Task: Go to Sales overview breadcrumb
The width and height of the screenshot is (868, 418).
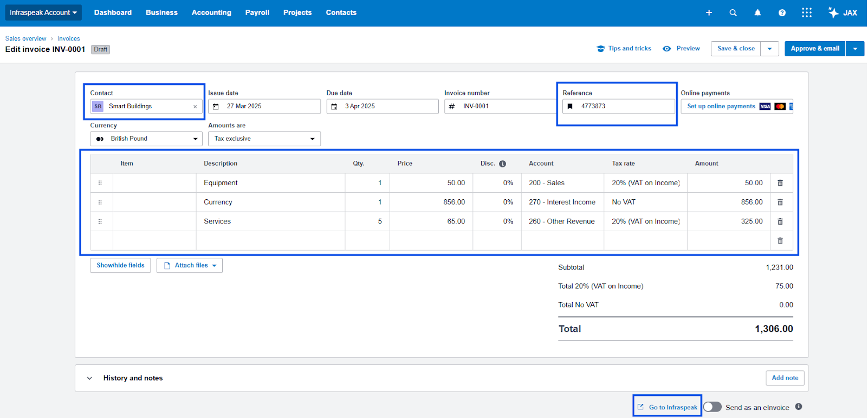Action: click(x=26, y=39)
